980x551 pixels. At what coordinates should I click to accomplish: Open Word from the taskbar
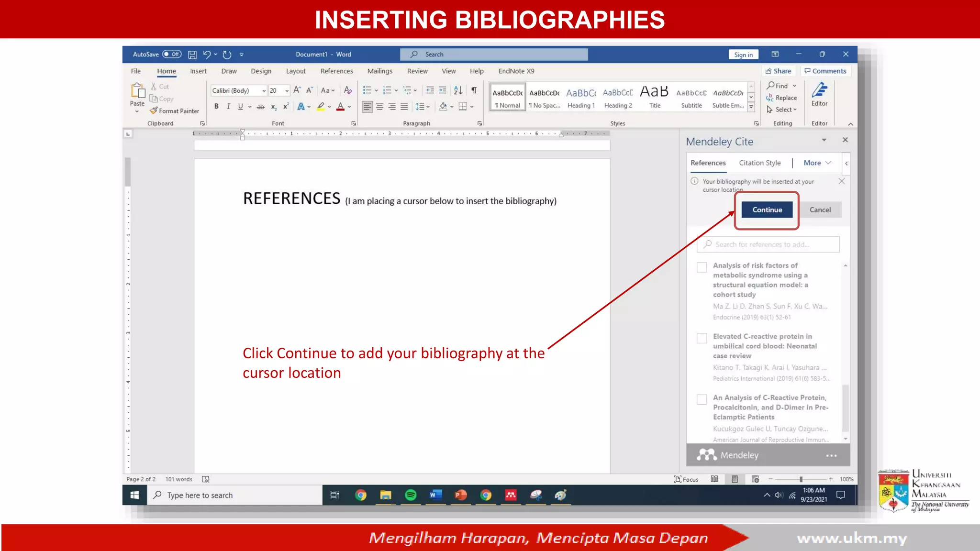pos(435,495)
